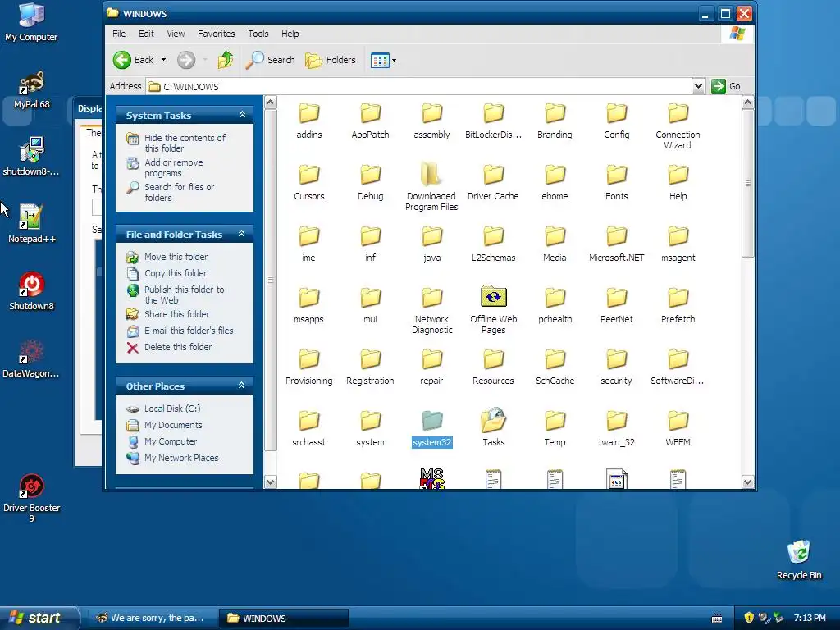Collapse the System Tasks panel
Viewport: 840px width, 630px height.
[242, 115]
